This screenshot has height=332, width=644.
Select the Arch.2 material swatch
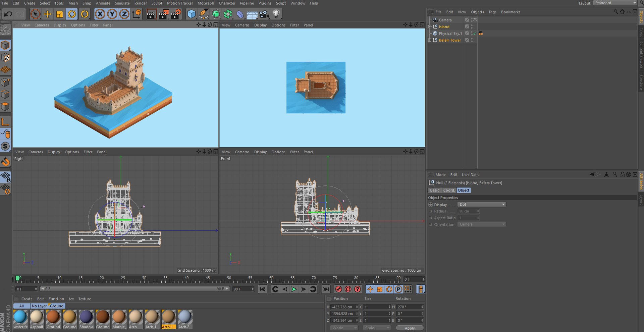pos(185,319)
